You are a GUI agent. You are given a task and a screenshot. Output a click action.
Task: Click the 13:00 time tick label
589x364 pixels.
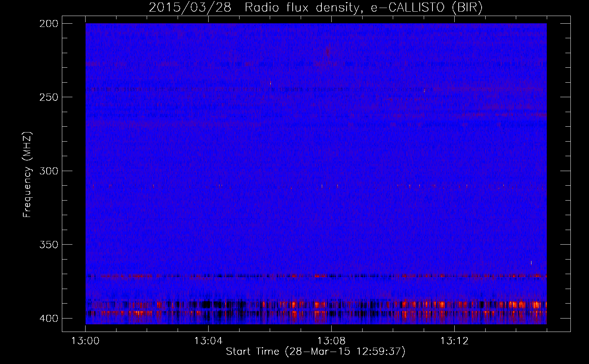(x=86, y=341)
